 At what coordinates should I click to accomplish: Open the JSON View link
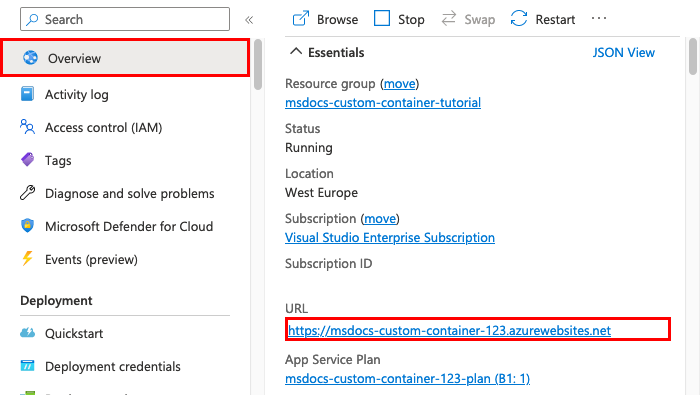(623, 53)
